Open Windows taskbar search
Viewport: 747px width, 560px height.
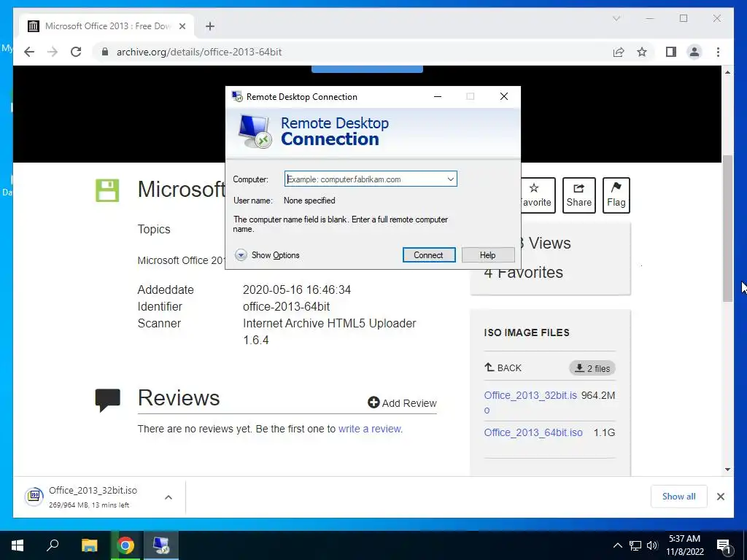(53, 545)
